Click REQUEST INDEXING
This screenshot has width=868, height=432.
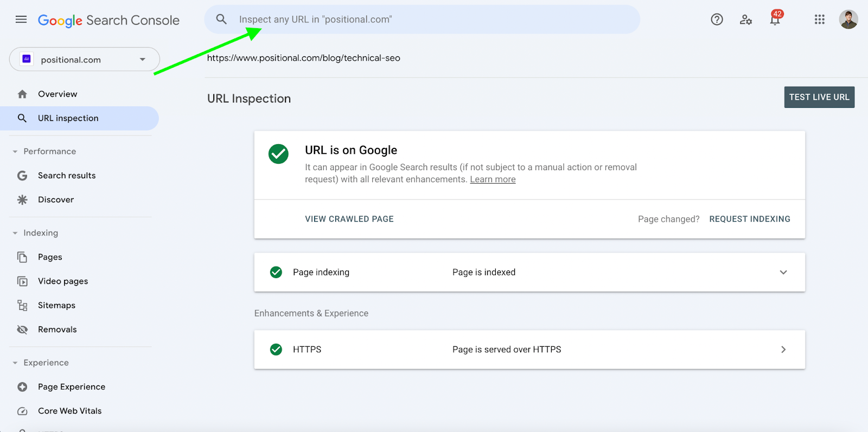pos(750,219)
